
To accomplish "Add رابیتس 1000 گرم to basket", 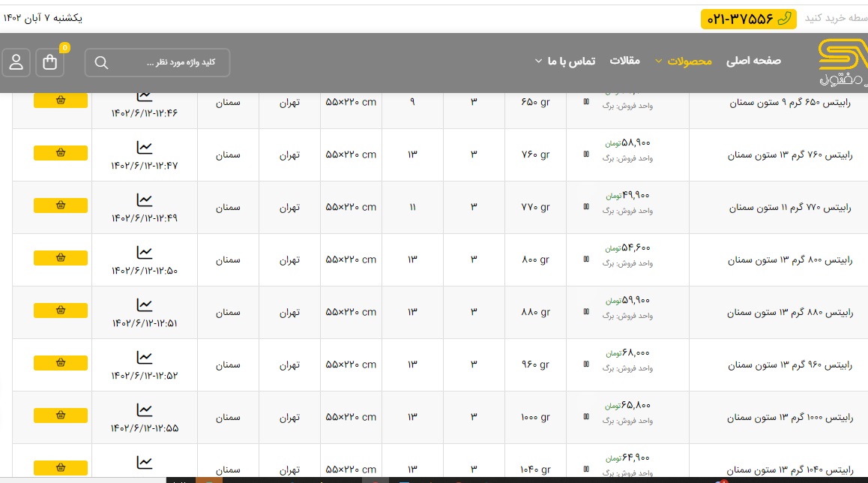I will [x=61, y=415].
